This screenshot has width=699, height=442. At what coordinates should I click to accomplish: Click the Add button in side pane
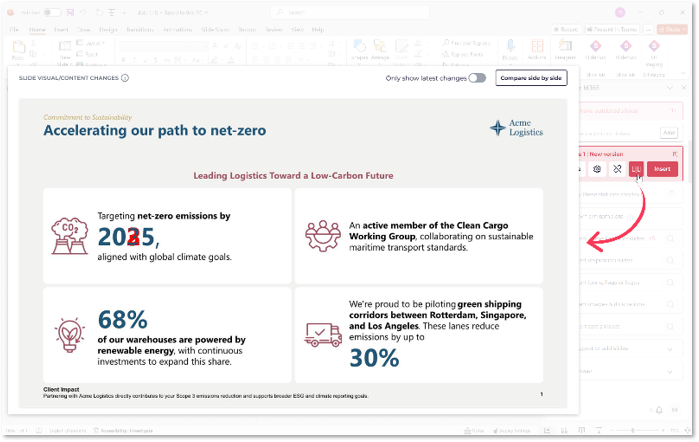669,133
